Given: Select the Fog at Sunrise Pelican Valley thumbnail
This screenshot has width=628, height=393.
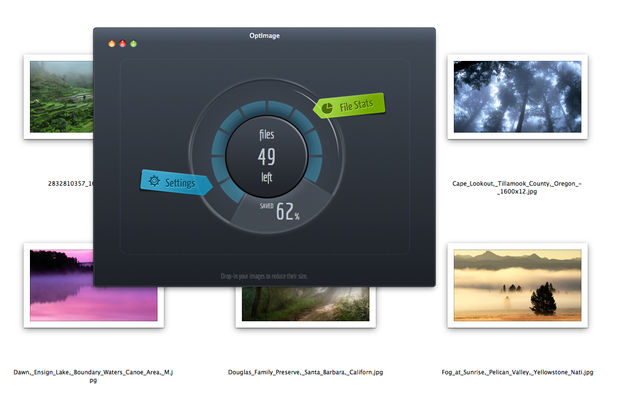Looking at the screenshot, I should (517, 285).
